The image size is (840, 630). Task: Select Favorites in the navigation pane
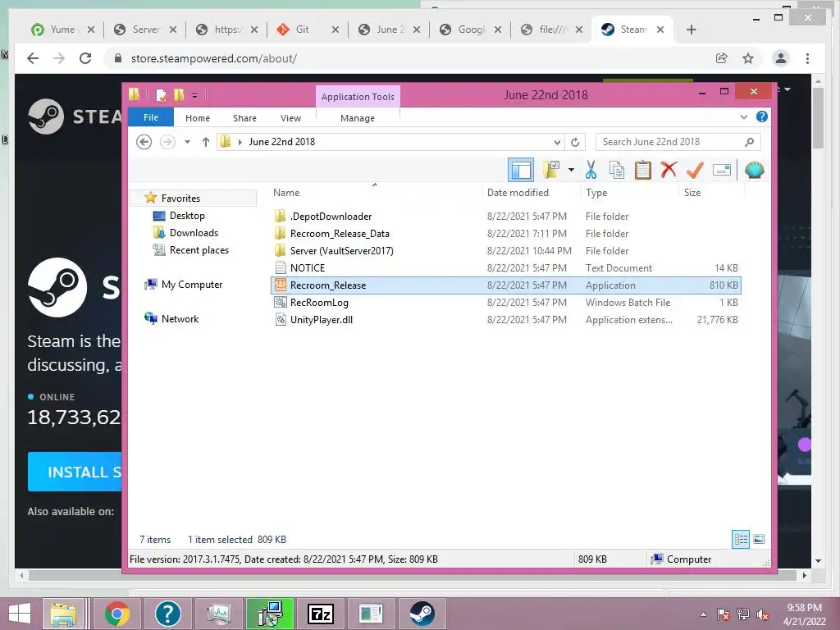180,199
